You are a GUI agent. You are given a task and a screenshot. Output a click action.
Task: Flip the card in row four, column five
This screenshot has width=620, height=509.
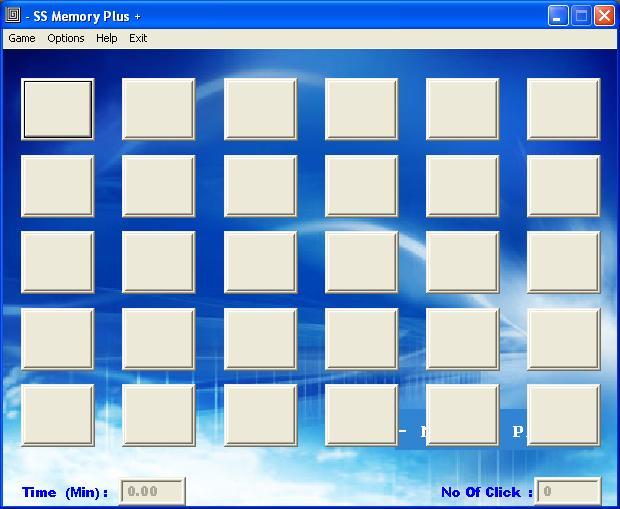point(463,339)
